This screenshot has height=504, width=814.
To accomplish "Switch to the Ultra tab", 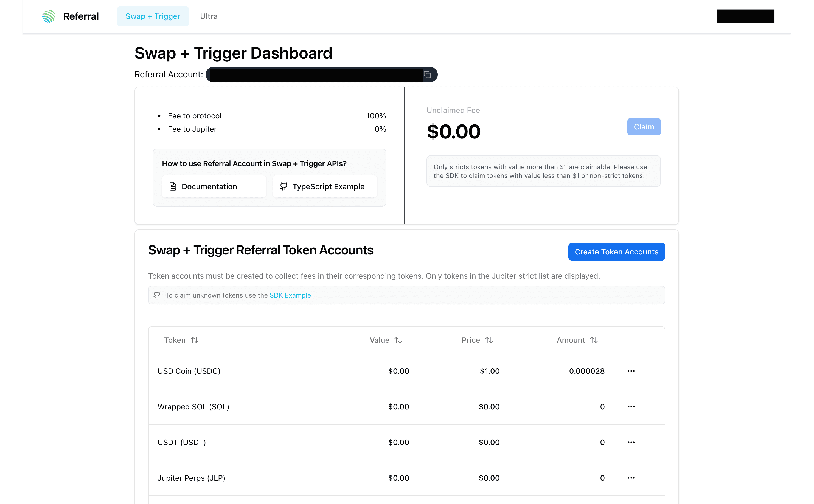I will pos(209,16).
